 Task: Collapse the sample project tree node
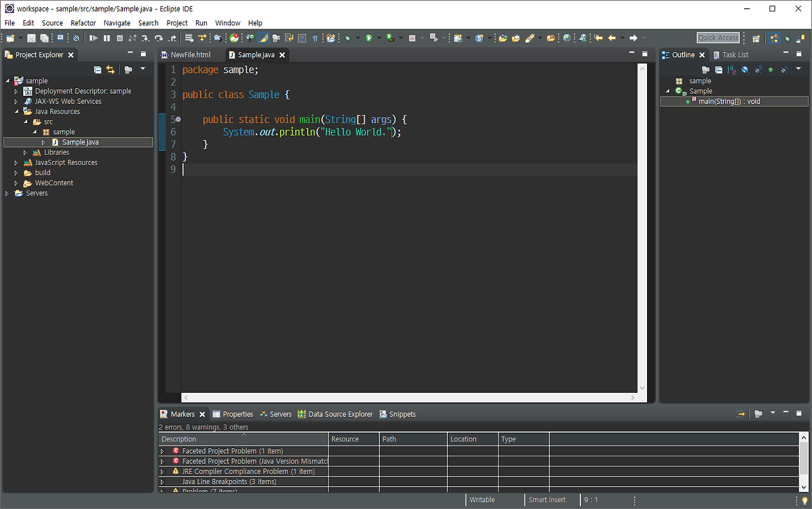click(8, 81)
